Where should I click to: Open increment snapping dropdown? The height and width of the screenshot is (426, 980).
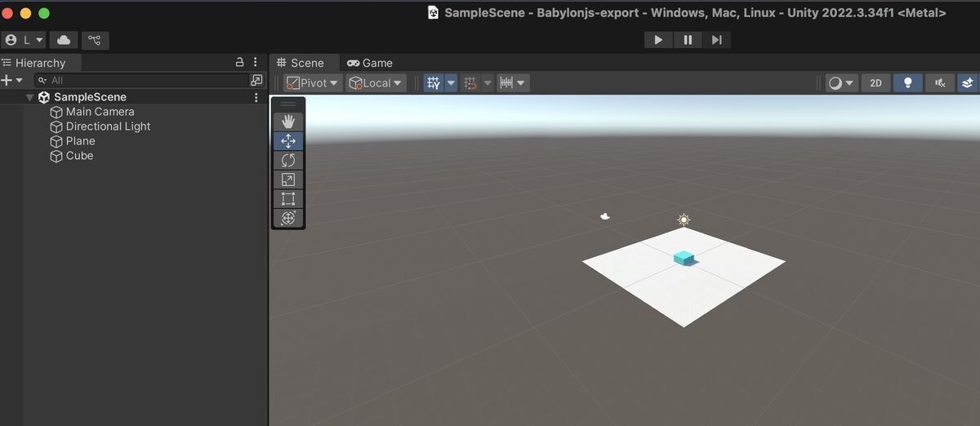[513, 82]
